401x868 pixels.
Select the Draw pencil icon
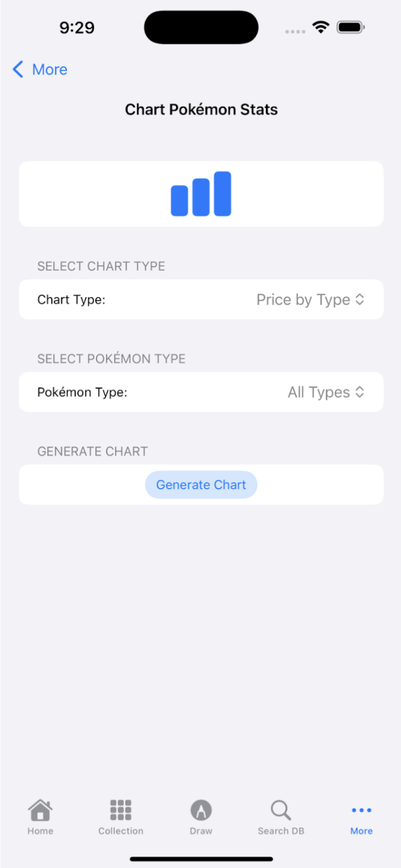point(200,810)
